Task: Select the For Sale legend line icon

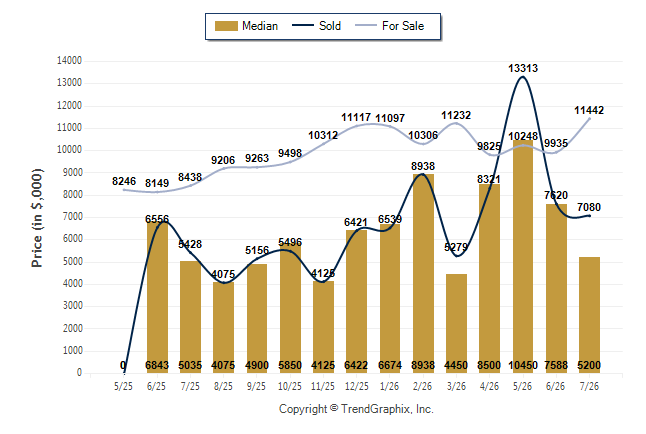Action: point(366,25)
